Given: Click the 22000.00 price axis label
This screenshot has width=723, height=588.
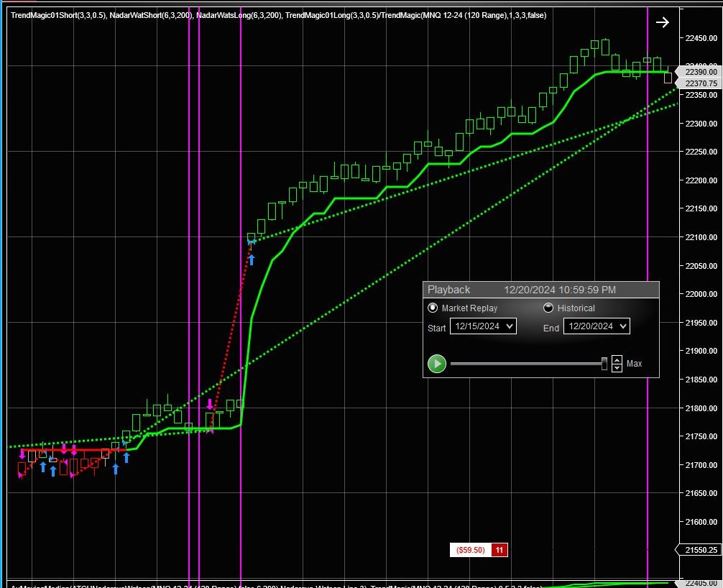Looking at the screenshot, I should [x=701, y=294].
